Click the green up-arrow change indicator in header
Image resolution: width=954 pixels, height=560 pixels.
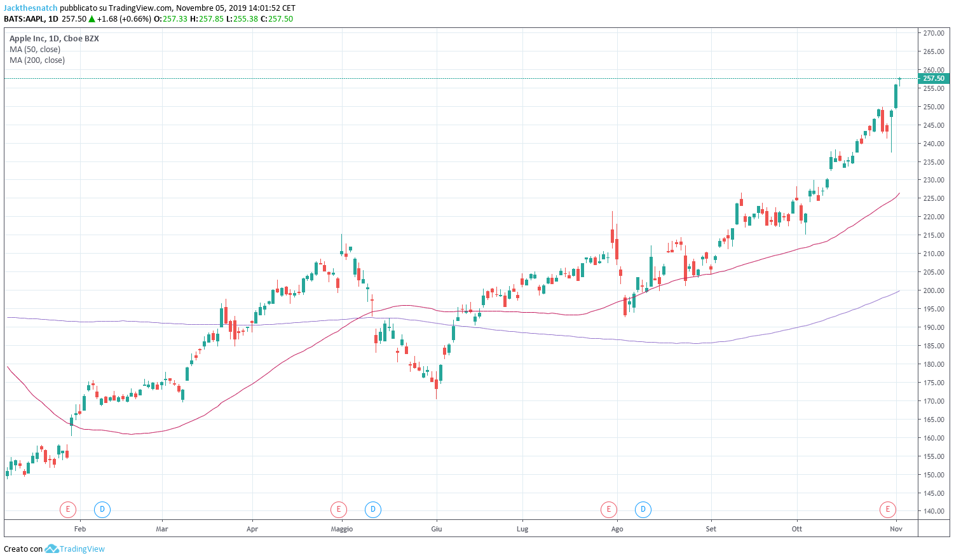92,19
